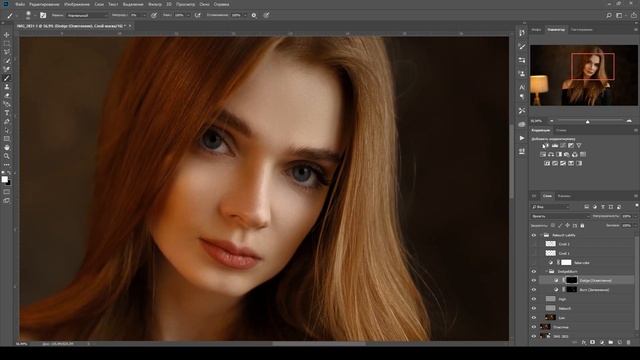
Task: Open the flow value arrow
Action: (x=188, y=15)
